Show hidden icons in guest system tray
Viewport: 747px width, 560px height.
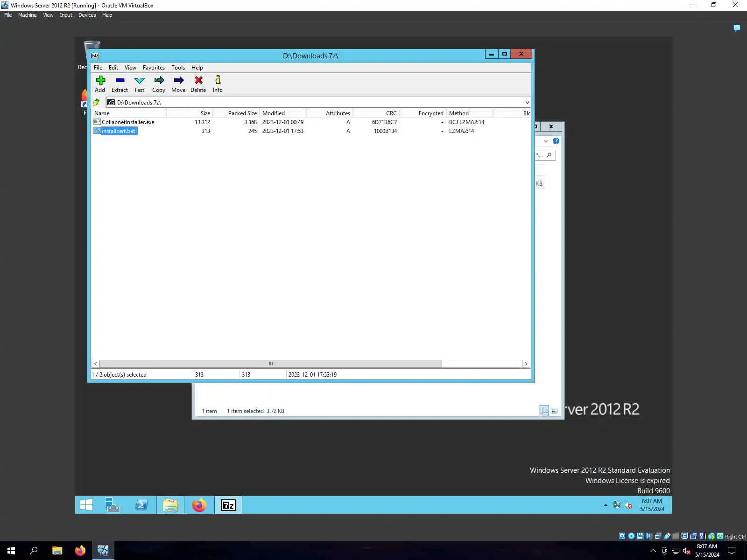606,505
